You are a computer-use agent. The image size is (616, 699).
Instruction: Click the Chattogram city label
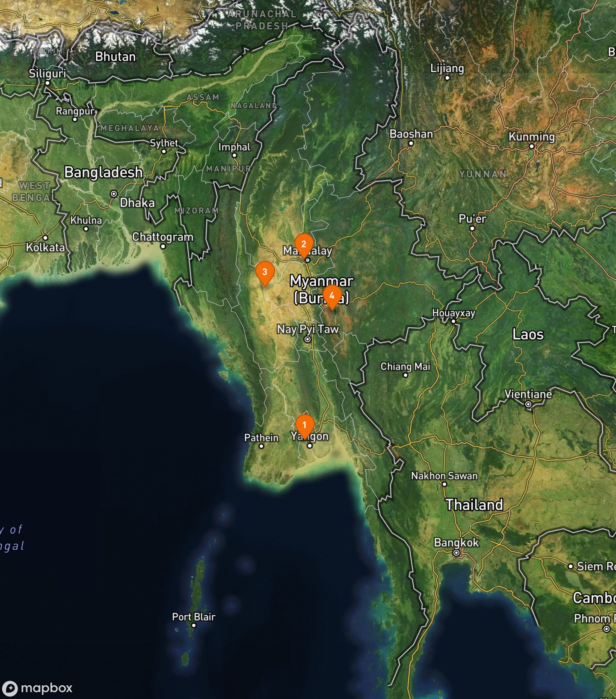163,237
